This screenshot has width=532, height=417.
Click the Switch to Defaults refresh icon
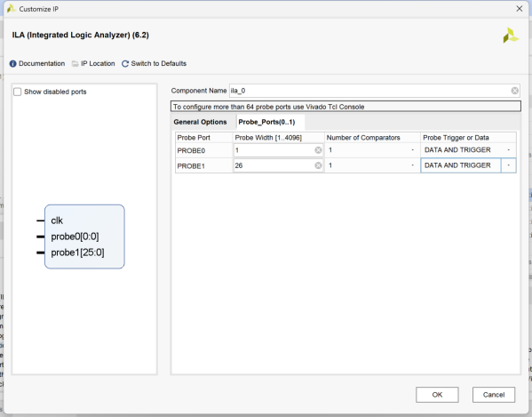125,63
